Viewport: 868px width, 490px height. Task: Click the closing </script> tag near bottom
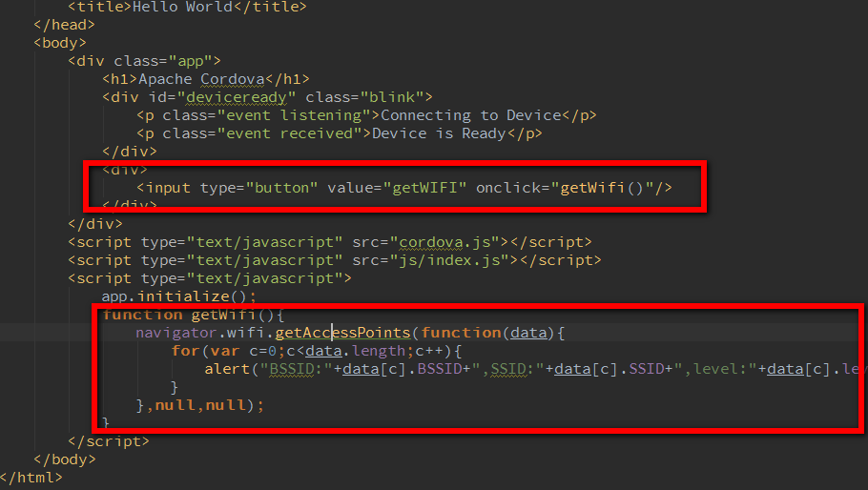coord(109,441)
